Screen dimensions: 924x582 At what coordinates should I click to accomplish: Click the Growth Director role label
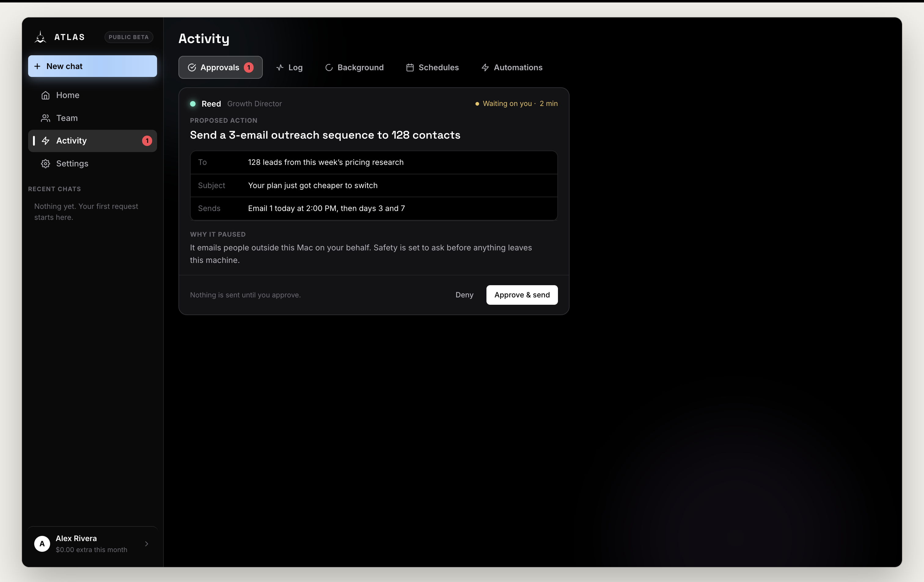[x=255, y=104]
